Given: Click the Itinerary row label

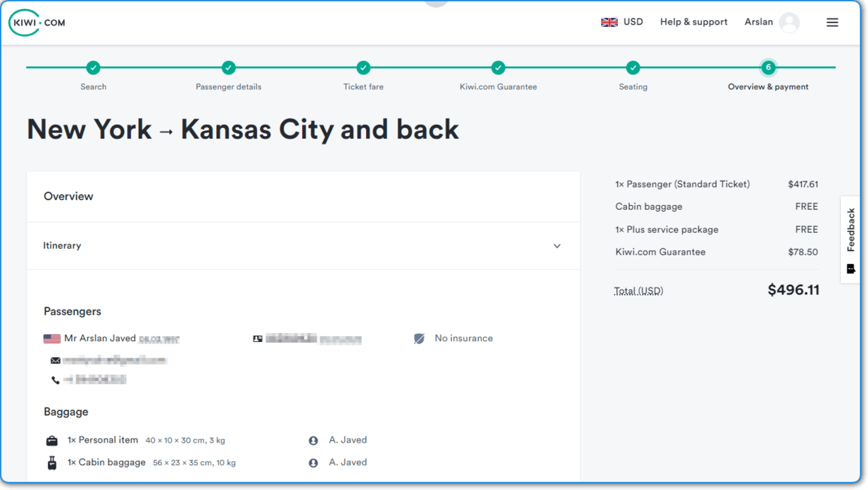Looking at the screenshot, I should pyautogui.click(x=62, y=245).
